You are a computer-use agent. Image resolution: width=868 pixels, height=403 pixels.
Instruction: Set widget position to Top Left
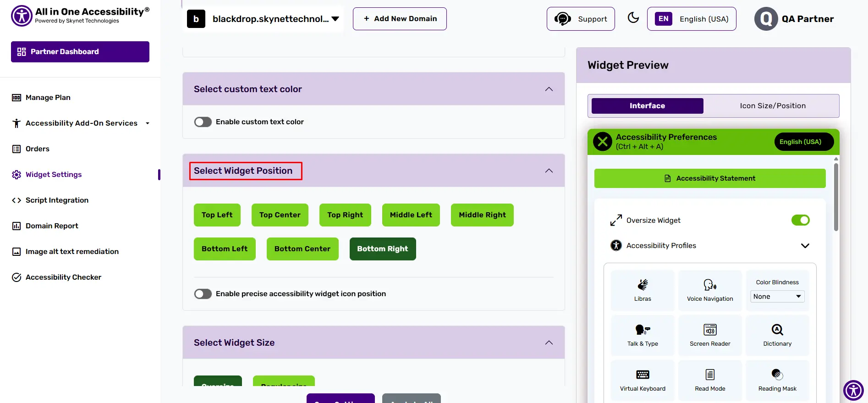(217, 215)
